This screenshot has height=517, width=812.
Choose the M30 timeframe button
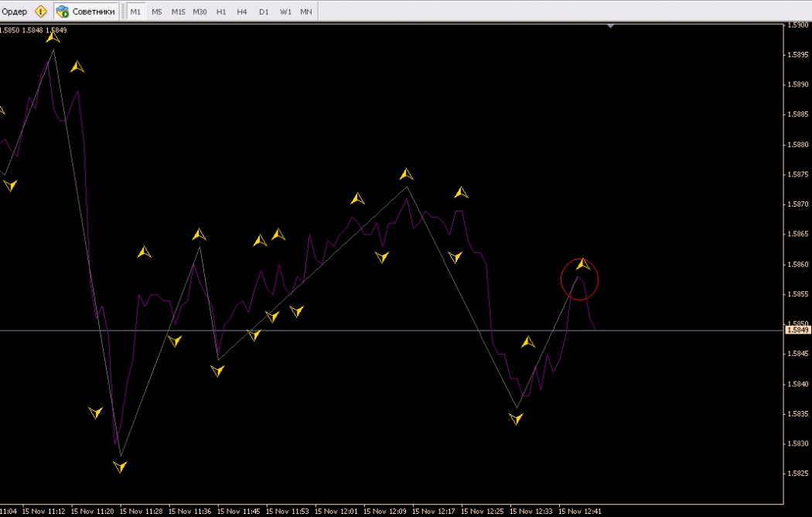[x=200, y=12]
